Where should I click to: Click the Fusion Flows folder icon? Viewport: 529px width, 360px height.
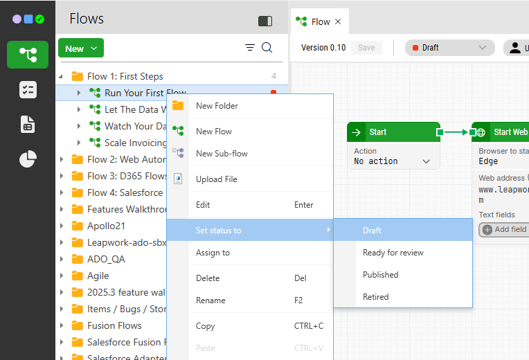tap(77, 326)
